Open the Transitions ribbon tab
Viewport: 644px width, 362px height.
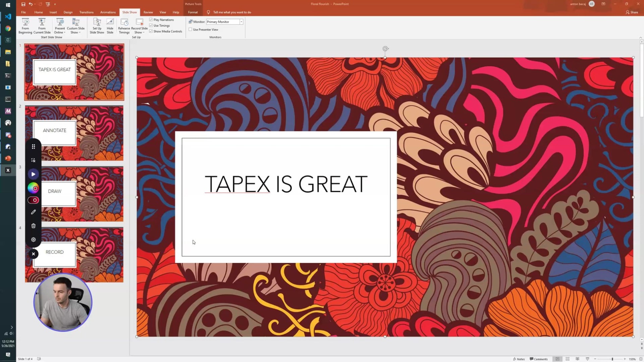pyautogui.click(x=86, y=12)
